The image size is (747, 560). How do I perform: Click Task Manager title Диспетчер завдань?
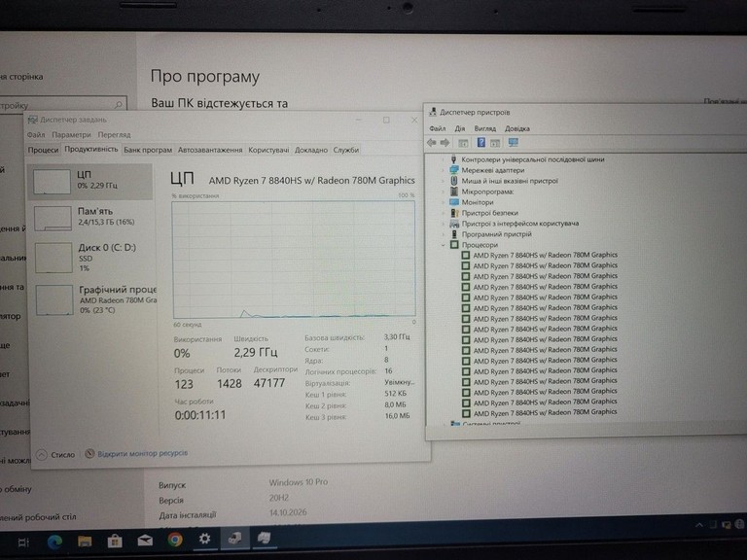(73, 120)
